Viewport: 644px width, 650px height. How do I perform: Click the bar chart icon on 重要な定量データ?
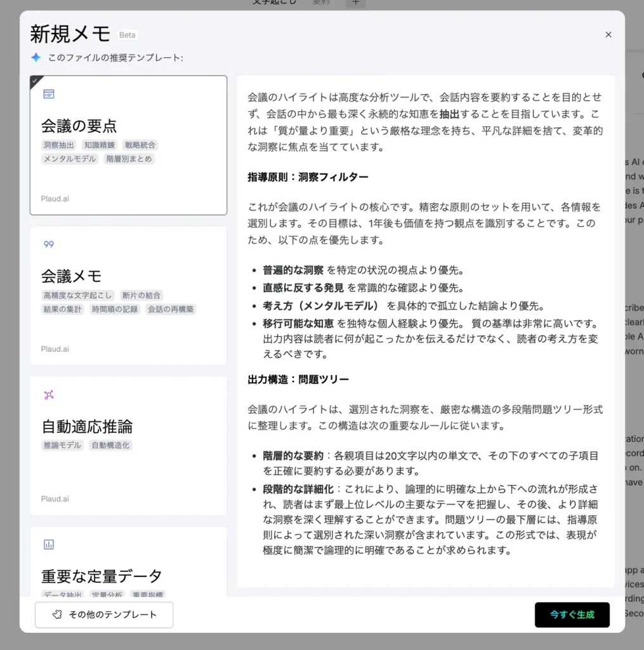[x=49, y=545]
